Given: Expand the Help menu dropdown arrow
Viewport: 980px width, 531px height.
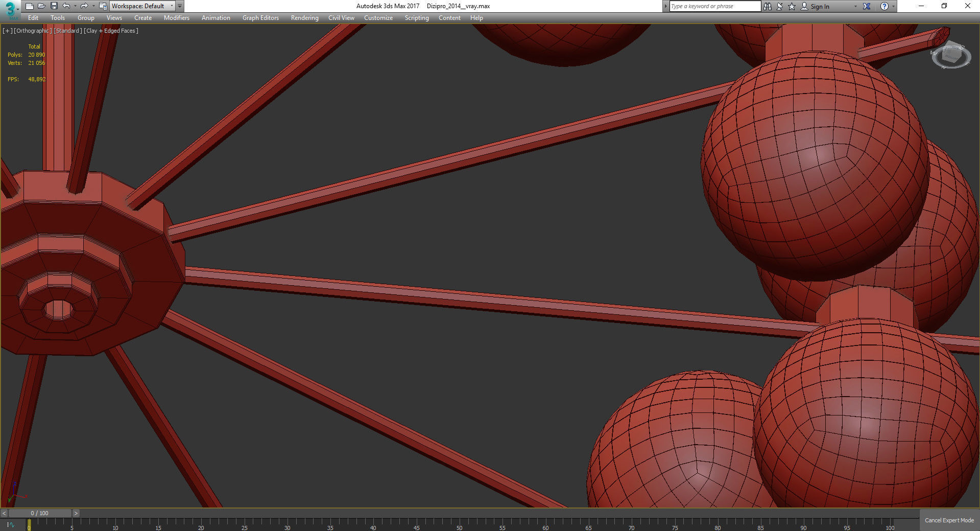Looking at the screenshot, I should coord(893,6).
